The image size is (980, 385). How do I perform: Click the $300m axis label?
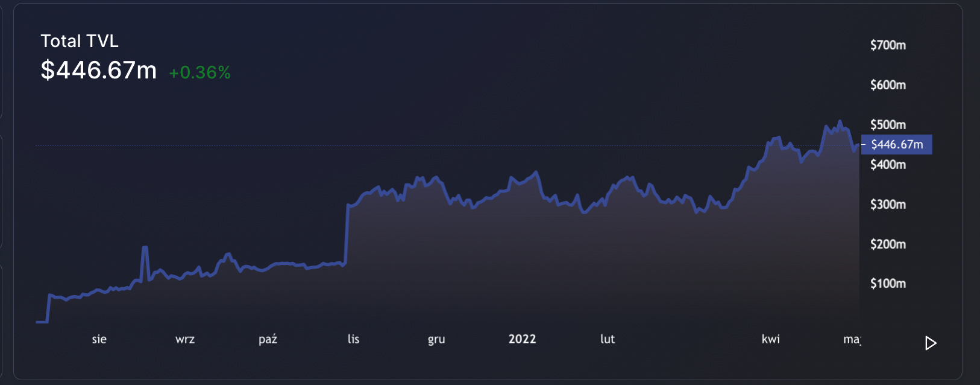click(888, 205)
